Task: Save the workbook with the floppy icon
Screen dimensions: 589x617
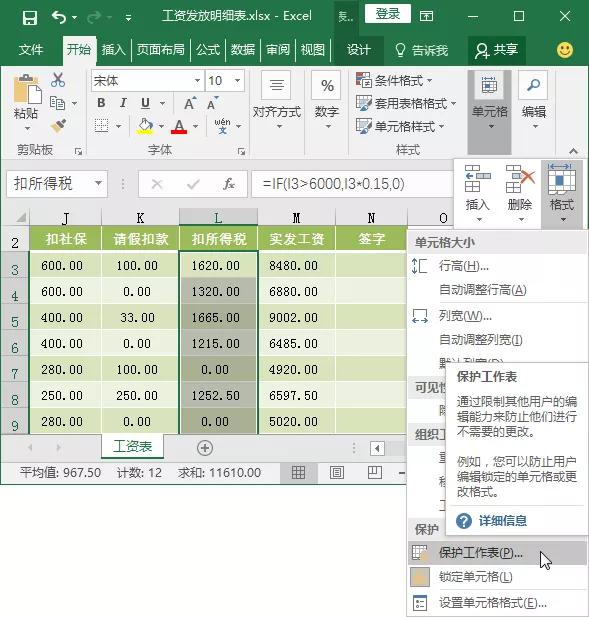Action: [30, 17]
